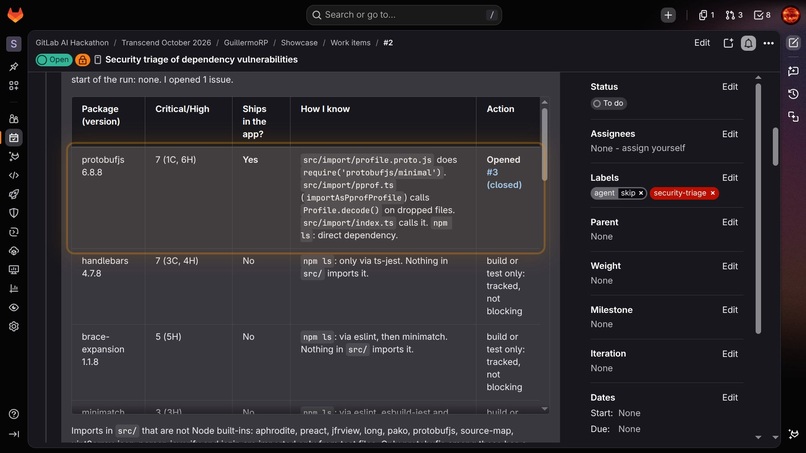Open the Build rocket icon in sidebar
Viewport: 806px width, 453px height.
14,194
